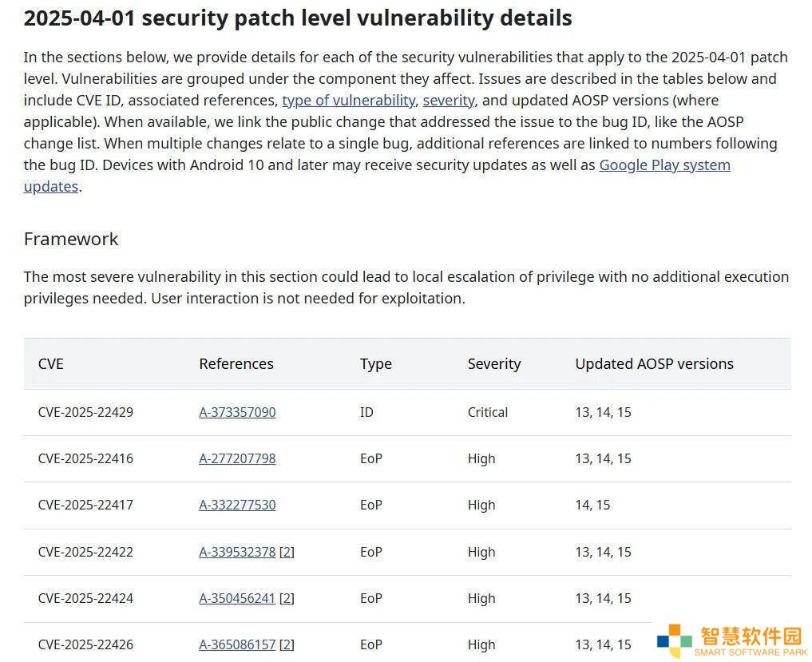Image resolution: width=812 pixels, height=662 pixels.
Task: Click the CVE column header
Action: point(51,364)
